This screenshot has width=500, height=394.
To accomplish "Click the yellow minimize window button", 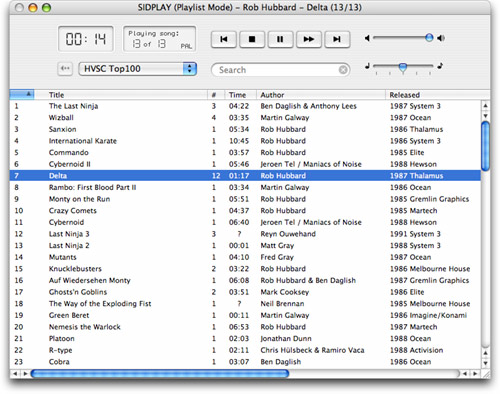I will [x=33, y=7].
